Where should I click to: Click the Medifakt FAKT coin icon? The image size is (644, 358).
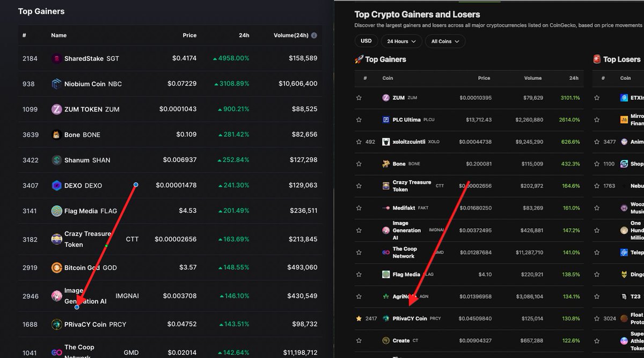(x=385, y=208)
